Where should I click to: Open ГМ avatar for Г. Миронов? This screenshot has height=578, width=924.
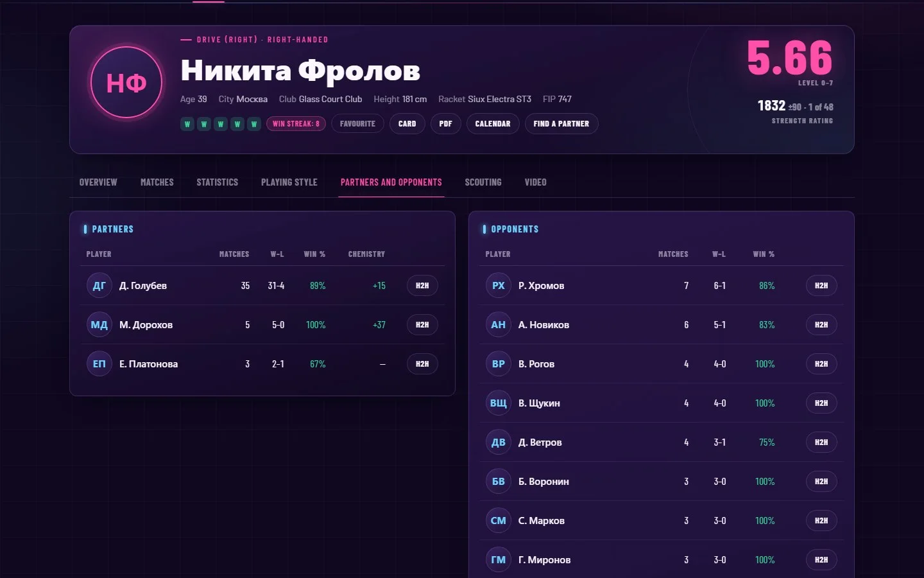point(499,560)
